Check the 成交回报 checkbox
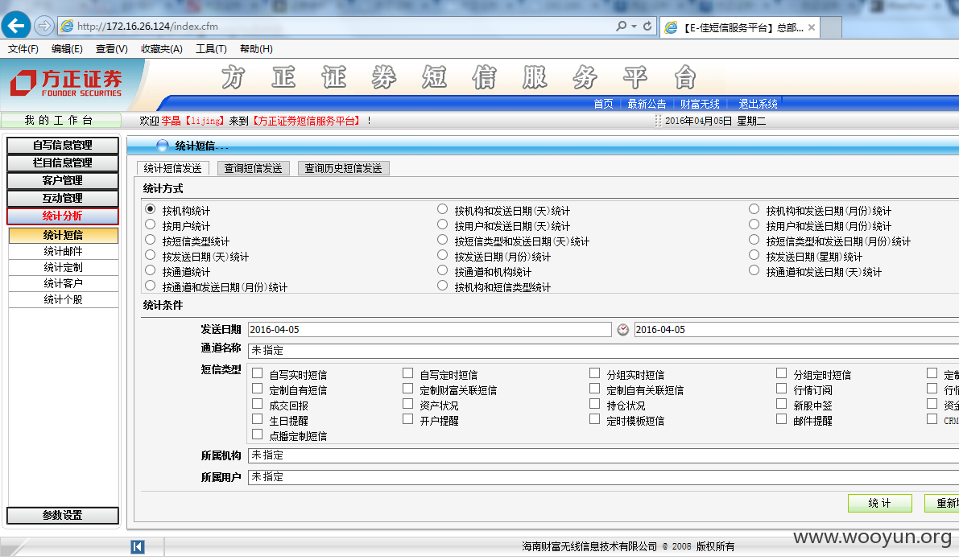Screen dimensions: 959x560 (258, 404)
